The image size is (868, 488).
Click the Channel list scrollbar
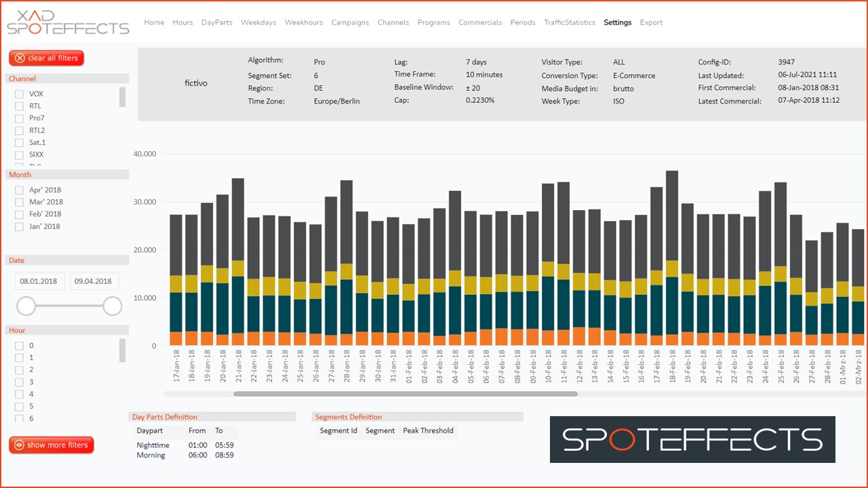pos(122,97)
